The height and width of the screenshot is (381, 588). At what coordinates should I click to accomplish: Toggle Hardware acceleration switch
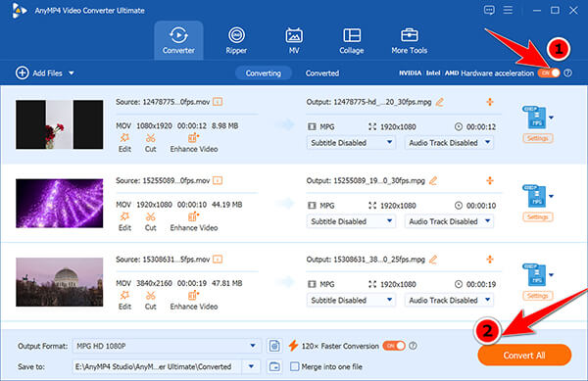click(x=549, y=73)
